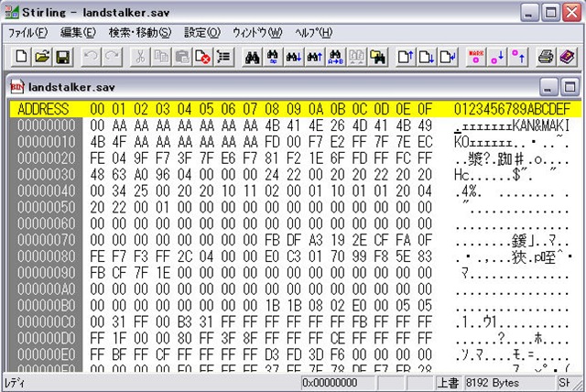Delete selection using the page with red X
This screenshot has width=586, height=392.
point(202,57)
